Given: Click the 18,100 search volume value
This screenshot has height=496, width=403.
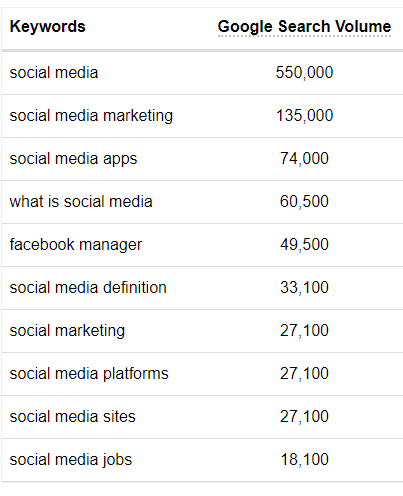Looking at the screenshot, I should [305, 460].
